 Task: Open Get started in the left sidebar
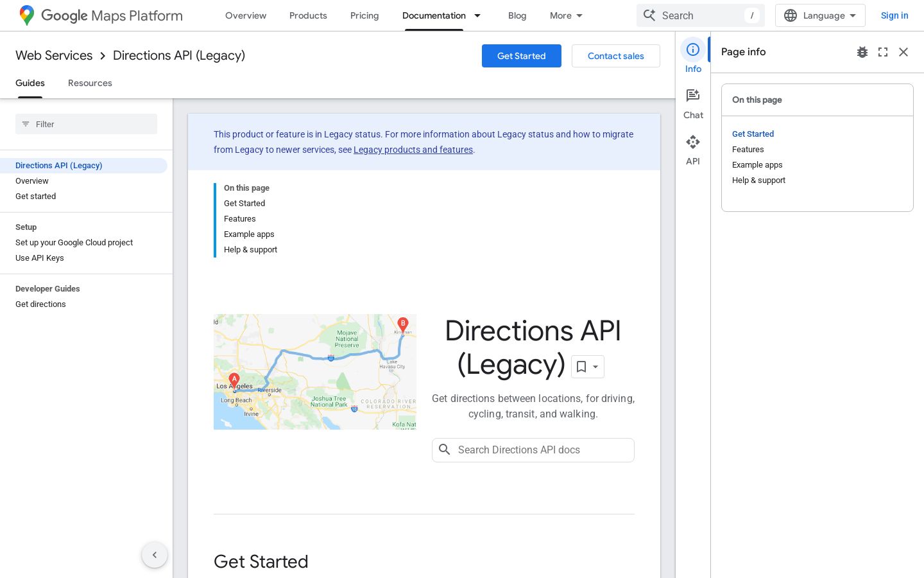click(36, 197)
